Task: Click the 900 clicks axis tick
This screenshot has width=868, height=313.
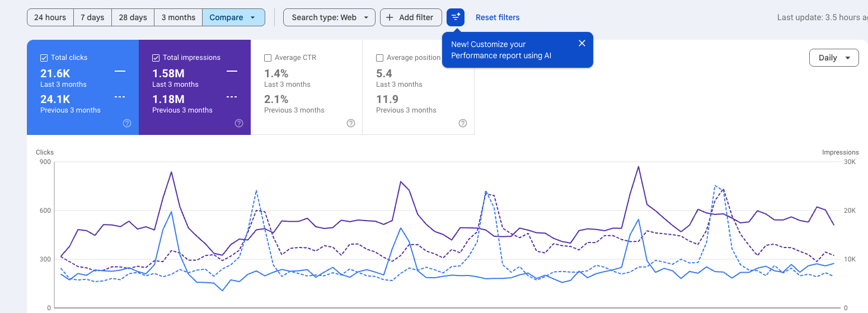Action: click(x=45, y=162)
